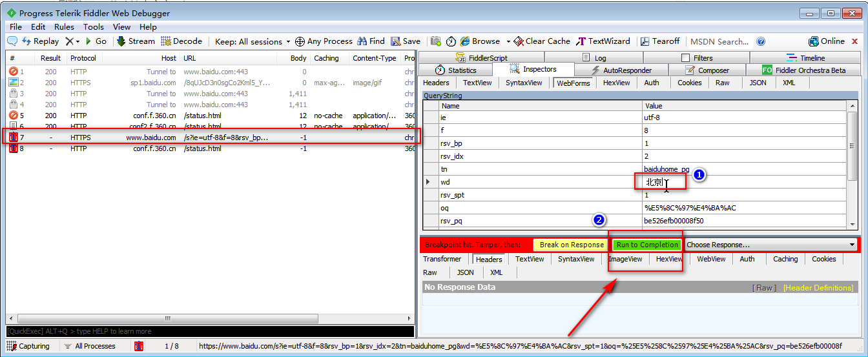Click the QueryString vertical scrollbar

pyautogui.click(x=852, y=164)
